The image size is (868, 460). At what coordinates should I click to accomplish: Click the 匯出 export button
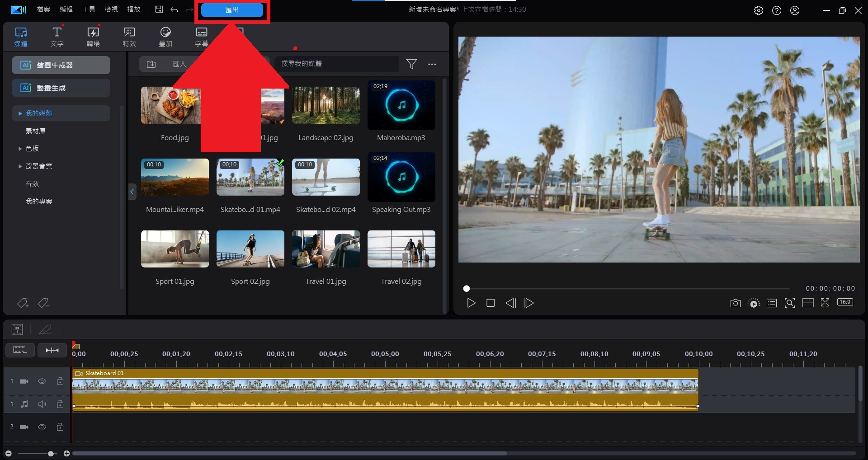pyautogui.click(x=232, y=10)
